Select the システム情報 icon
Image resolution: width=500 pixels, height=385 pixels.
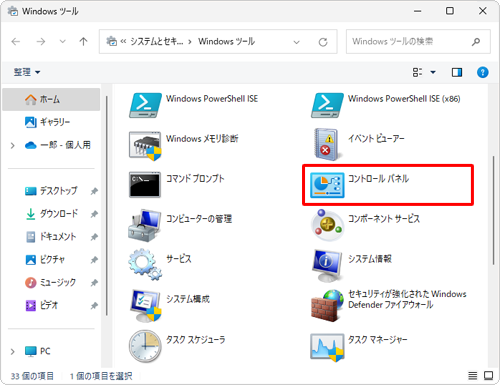pyautogui.click(x=327, y=265)
